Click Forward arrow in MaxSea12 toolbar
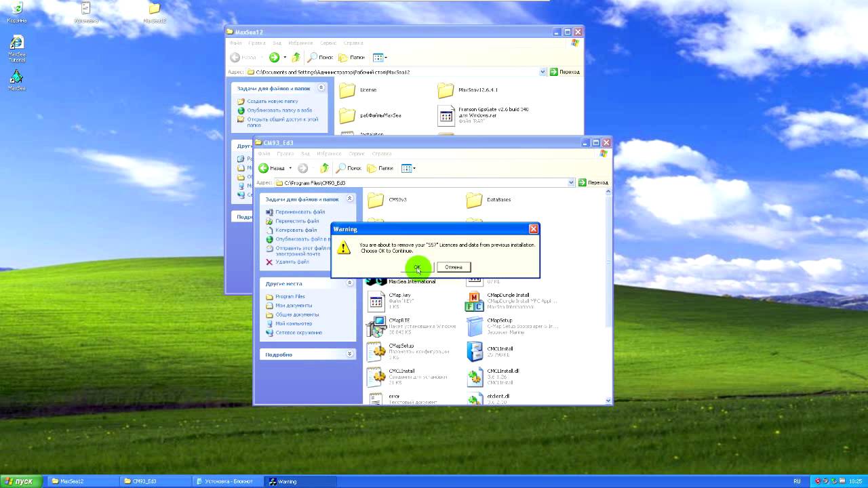The image size is (868, 488). pyautogui.click(x=274, y=58)
